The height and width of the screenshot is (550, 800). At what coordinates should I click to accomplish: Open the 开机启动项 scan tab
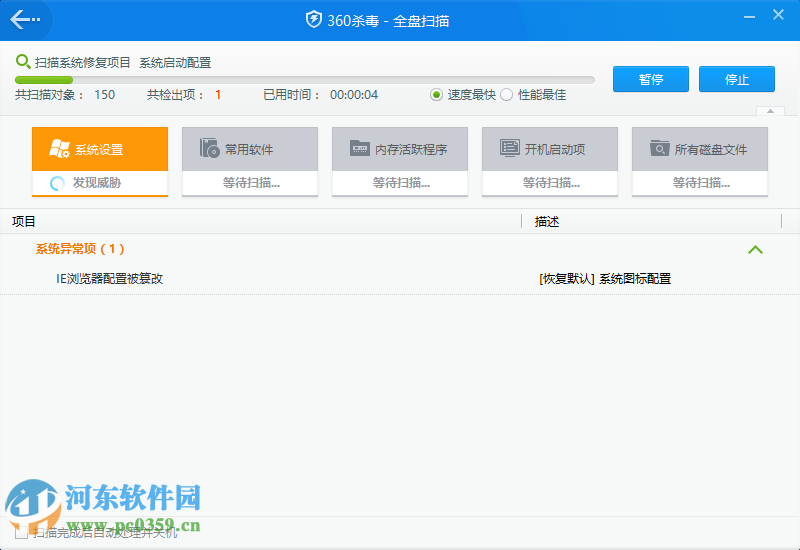pyautogui.click(x=550, y=149)
